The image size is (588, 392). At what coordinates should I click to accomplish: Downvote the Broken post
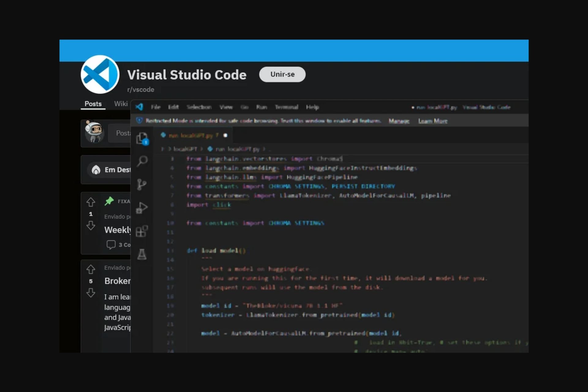coord(91,293)
